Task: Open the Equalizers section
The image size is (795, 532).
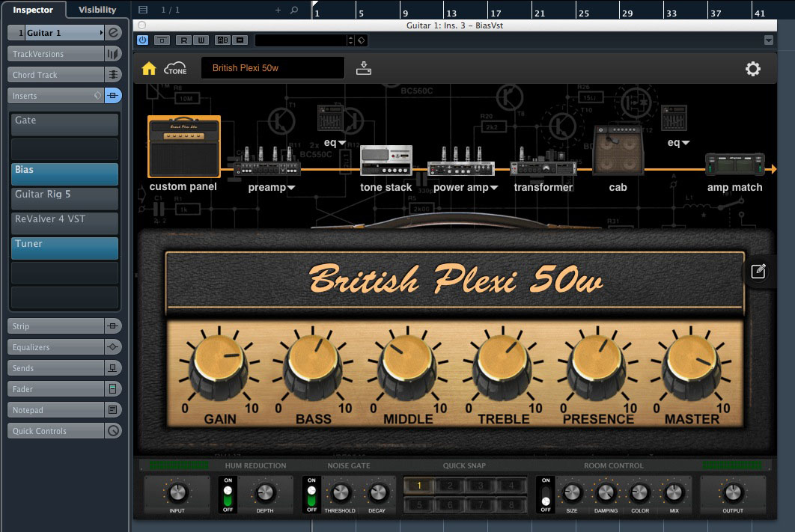Action: tap(56, 347)
